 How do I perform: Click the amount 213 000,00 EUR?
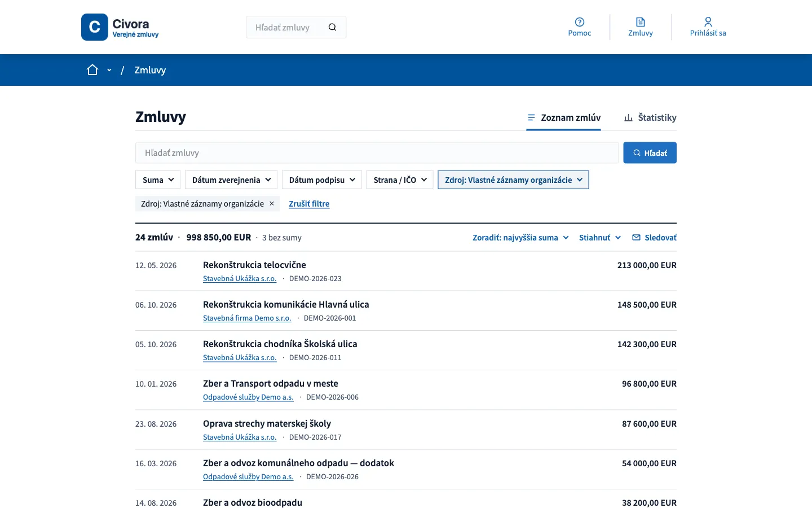[x=647, y=265]
